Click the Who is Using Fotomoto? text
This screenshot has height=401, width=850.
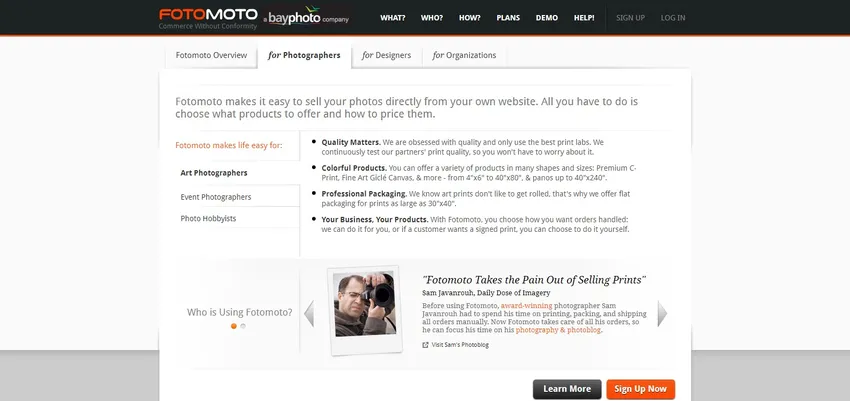(240, 312)
